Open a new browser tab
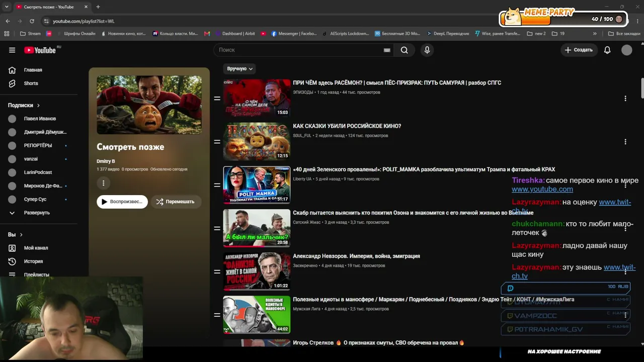Image resolution: width=644 pixels, height=362 pixels. pos(98,7)
